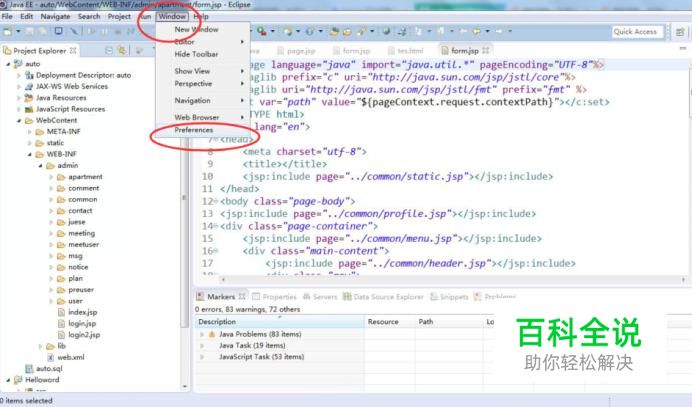Select Preferences from the Window menu

click(x=194, y=130)
